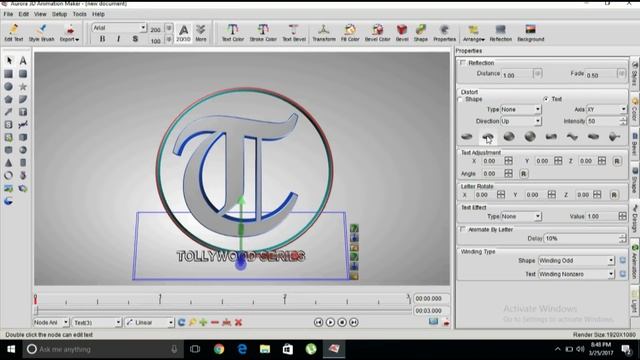Click the Fade value field
This screenshot has height=360, width=640.
(601, 75)
